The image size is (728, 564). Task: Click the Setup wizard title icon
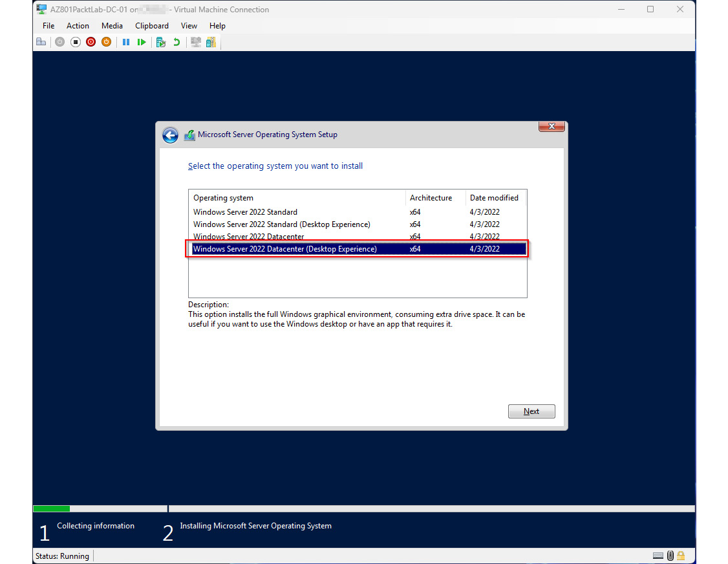click(x=189, y=135)
